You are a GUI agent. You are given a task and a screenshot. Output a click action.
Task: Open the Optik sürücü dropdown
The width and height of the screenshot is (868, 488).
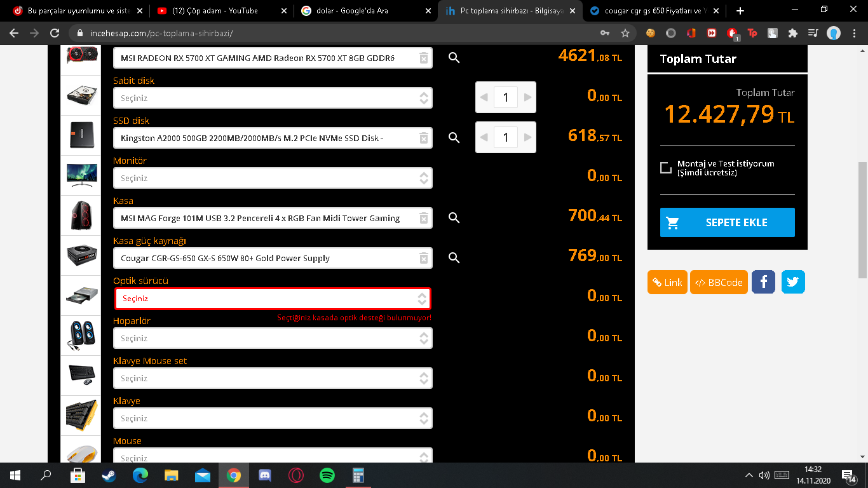(x=273, y=298)
